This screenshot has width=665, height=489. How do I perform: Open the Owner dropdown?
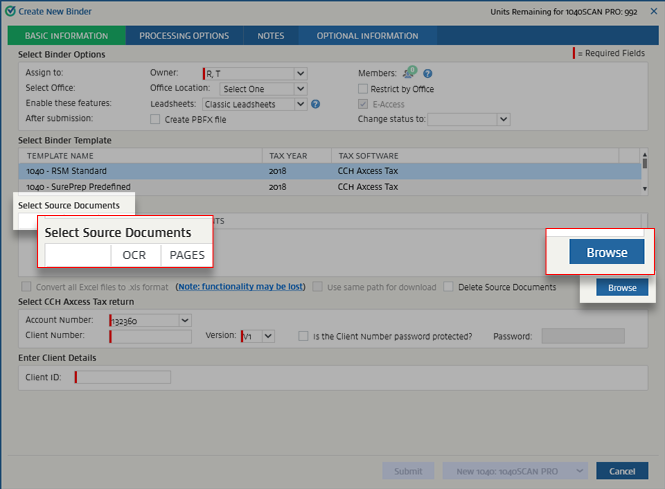coord(300,73)
